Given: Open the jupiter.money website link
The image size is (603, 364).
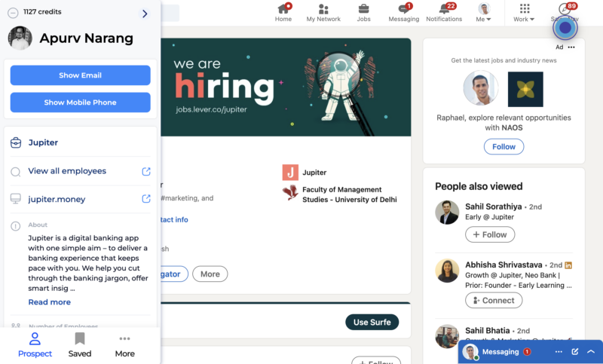Looking at the screenshot, I should click(57, 199).
